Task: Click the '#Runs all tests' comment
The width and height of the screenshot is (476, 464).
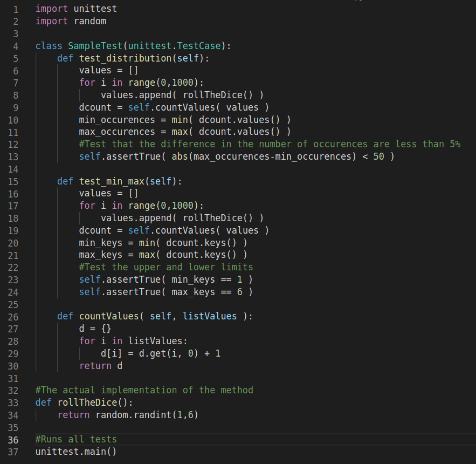Action: (x=76, y=439)
